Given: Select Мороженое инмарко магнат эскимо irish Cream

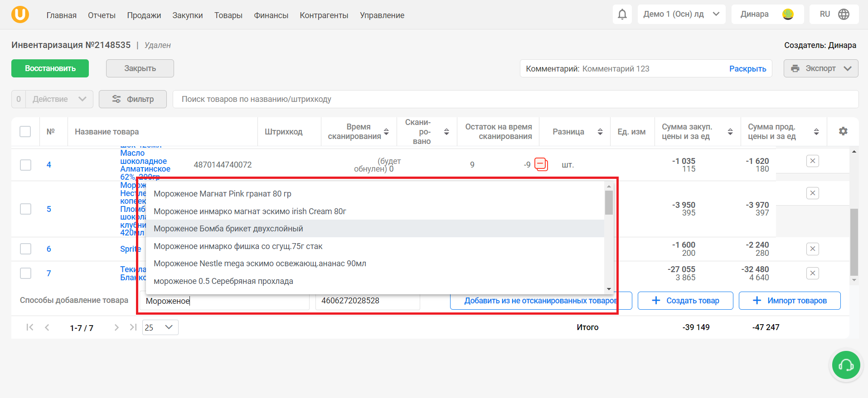Looking at the screenshot, I should (375, 211).
